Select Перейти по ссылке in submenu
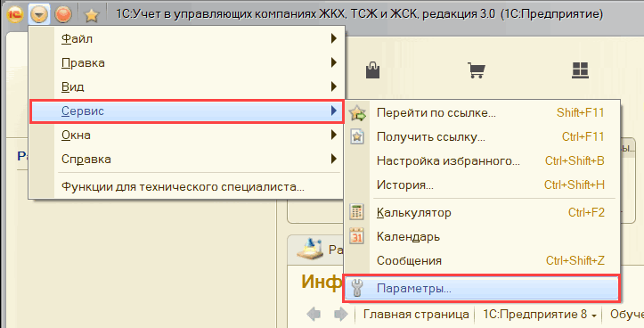Screen dimensions: 644x328 point(481,113)
